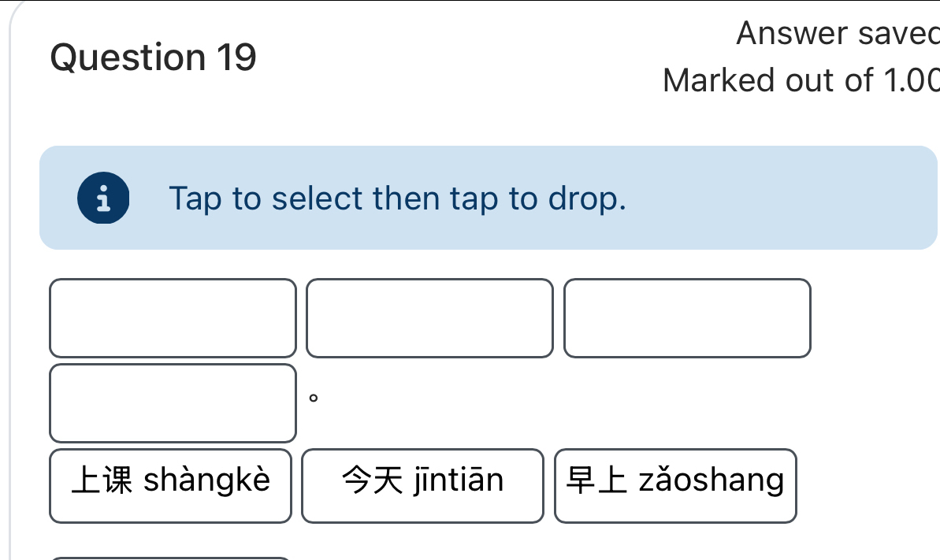Click the "Answer saved" status label
Image resolution: width=940 pixels, height=560 pixels.
[x=837, y=33]
